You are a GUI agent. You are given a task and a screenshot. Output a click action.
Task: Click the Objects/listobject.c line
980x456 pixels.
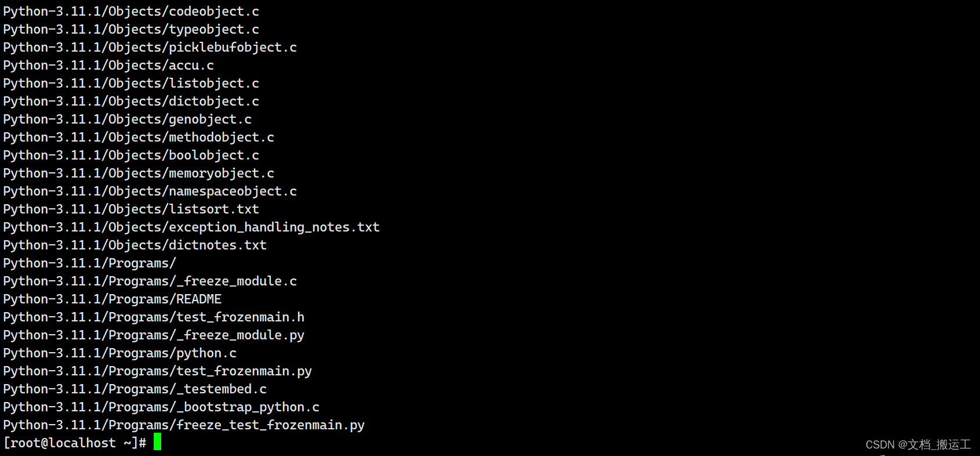point(131,84)
